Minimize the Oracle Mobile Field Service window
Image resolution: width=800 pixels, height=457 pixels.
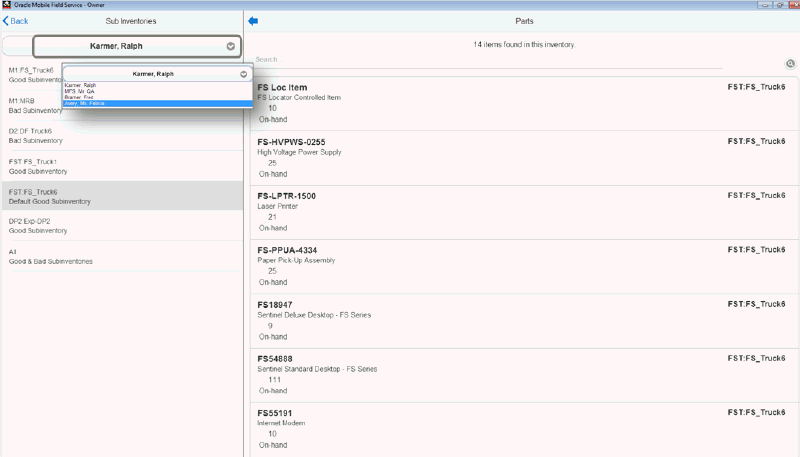pos(764,5)
